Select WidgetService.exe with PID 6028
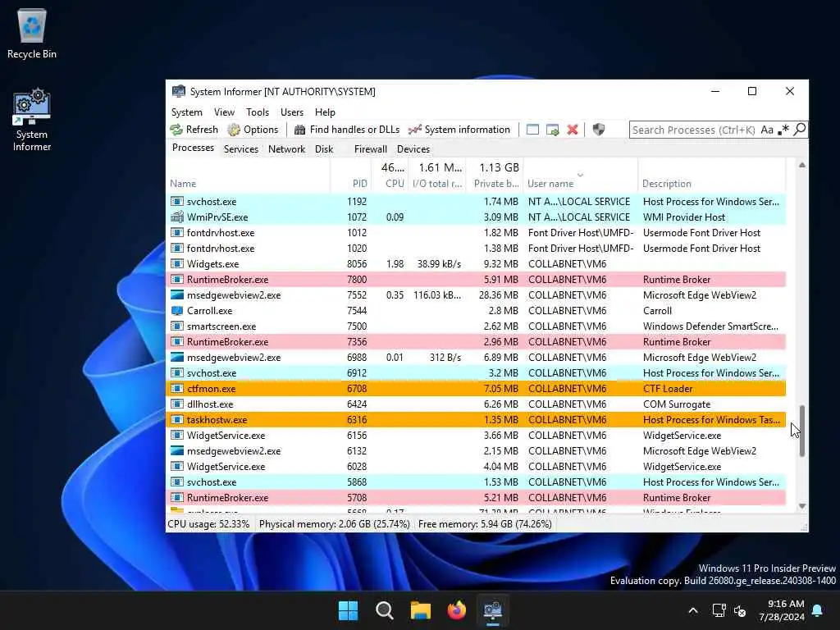Viewport: 840px width, 630px height. coord(476,466)
